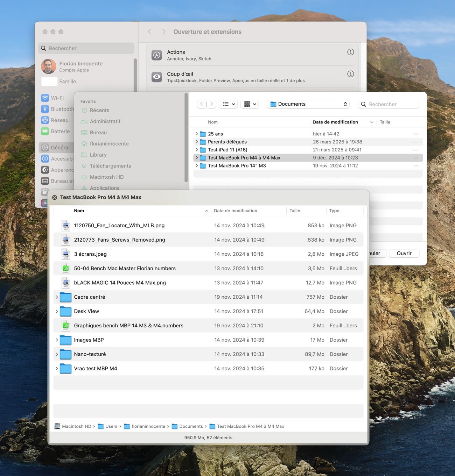Click florianinnocente in path bar

(x=145, y=426)
